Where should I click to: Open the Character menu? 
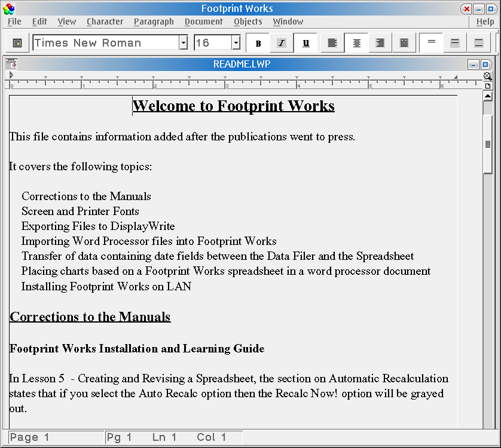pyautogui.click(x=105, y=22)
